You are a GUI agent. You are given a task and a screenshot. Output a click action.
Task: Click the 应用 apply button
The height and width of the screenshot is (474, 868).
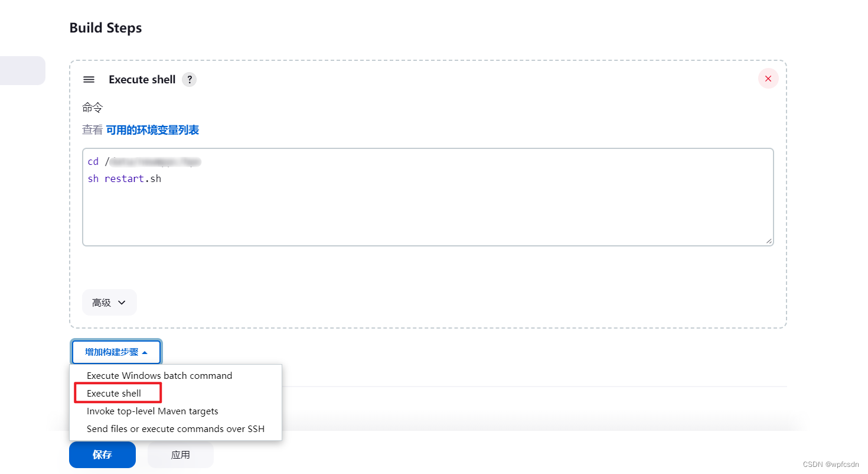point(180,454)
